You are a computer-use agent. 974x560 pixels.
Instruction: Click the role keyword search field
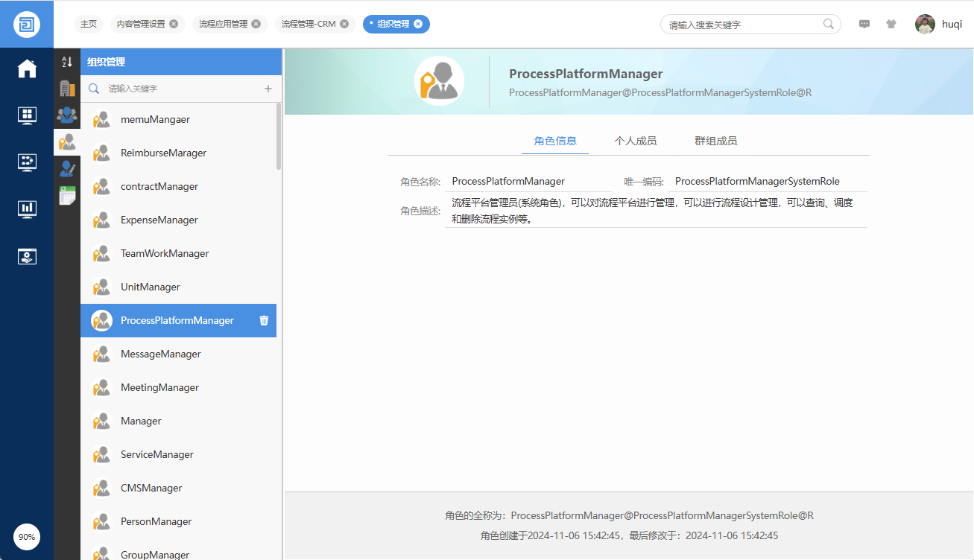tap(179, 89)
